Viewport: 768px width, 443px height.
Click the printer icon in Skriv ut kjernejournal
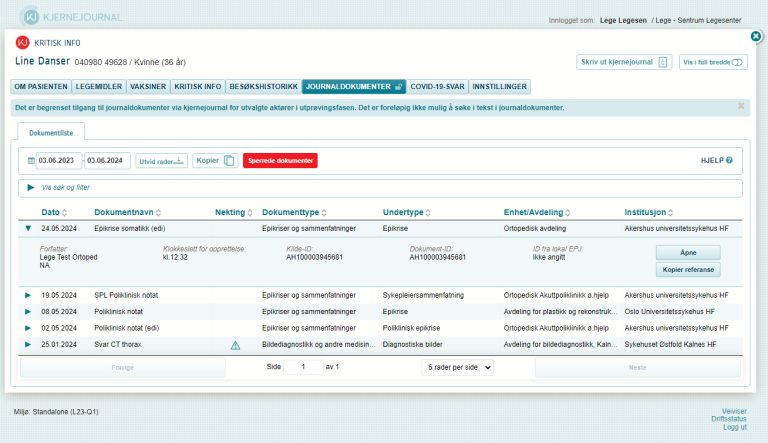click(663, 62)
